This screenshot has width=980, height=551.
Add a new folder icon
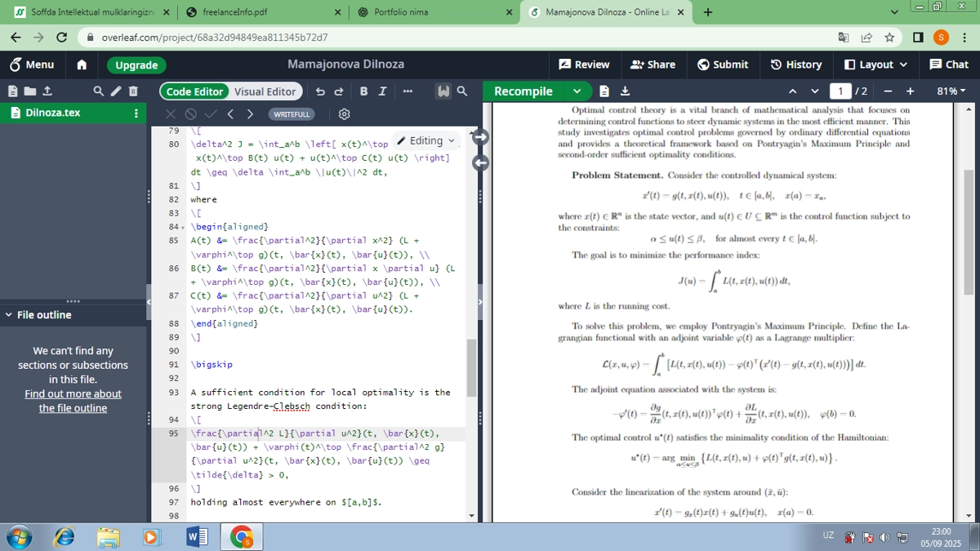pyautogui.click(x=29, y=91)
